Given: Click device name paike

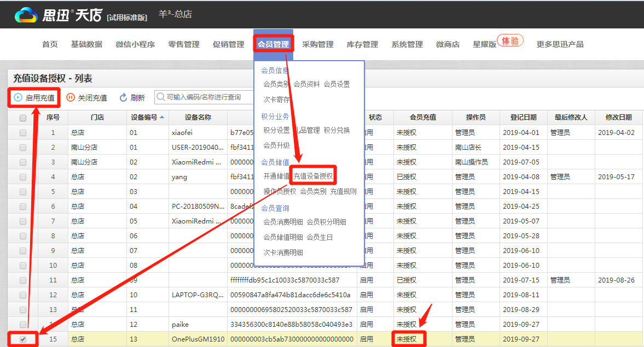Looking at the screenshot, I should coord(180,325).
